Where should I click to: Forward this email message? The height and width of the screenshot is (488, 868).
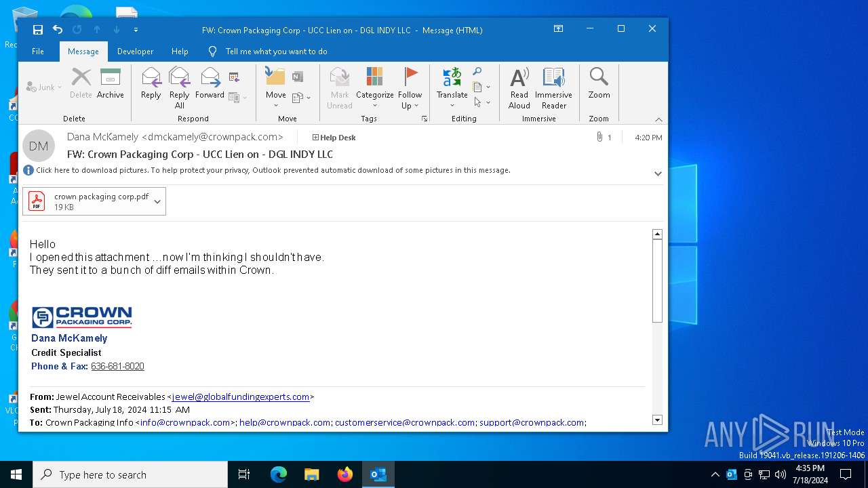coord(210,84)
